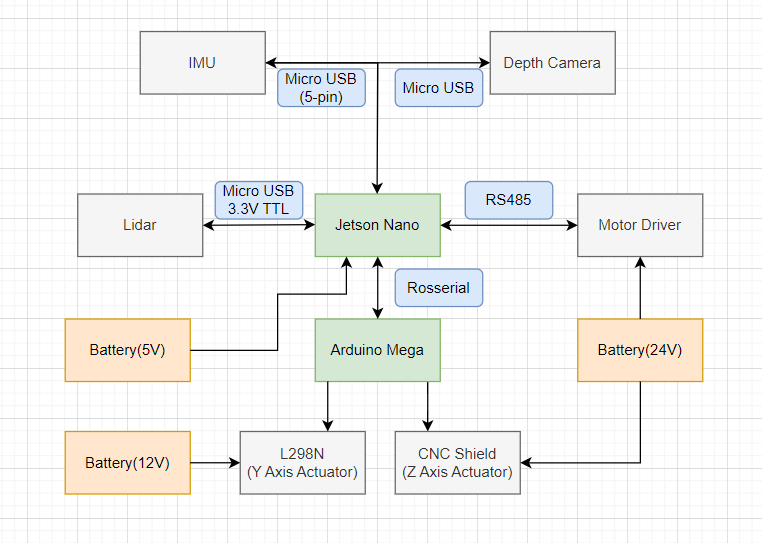
Task: Select the Battery(12V) block
Action: [x=128, y=463]
